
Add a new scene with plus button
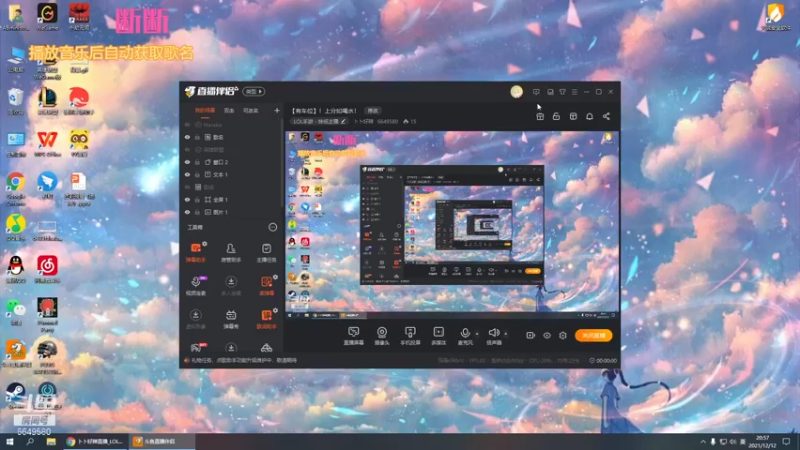(277, 110)
